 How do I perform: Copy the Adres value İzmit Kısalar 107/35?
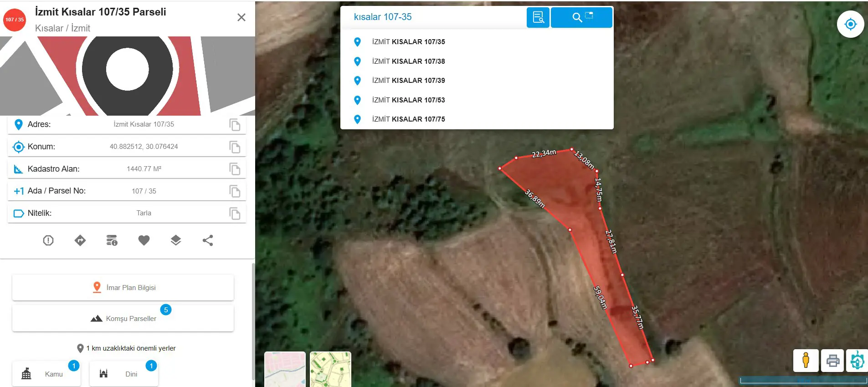(x=235, y=125)
